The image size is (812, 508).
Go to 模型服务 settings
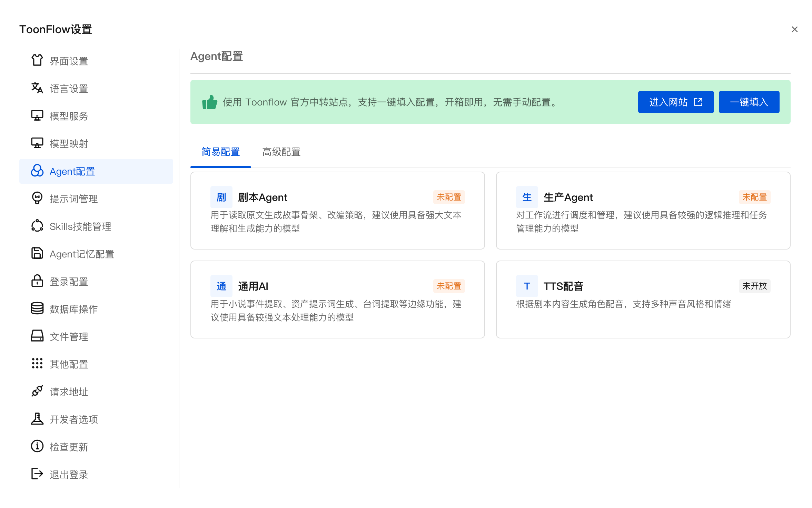96,116
